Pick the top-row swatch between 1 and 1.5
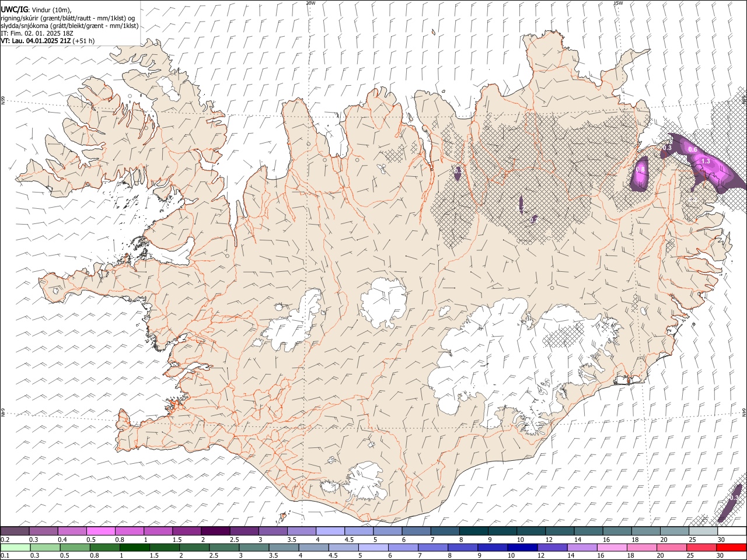The image size is (747, 560). pos(158,531)
